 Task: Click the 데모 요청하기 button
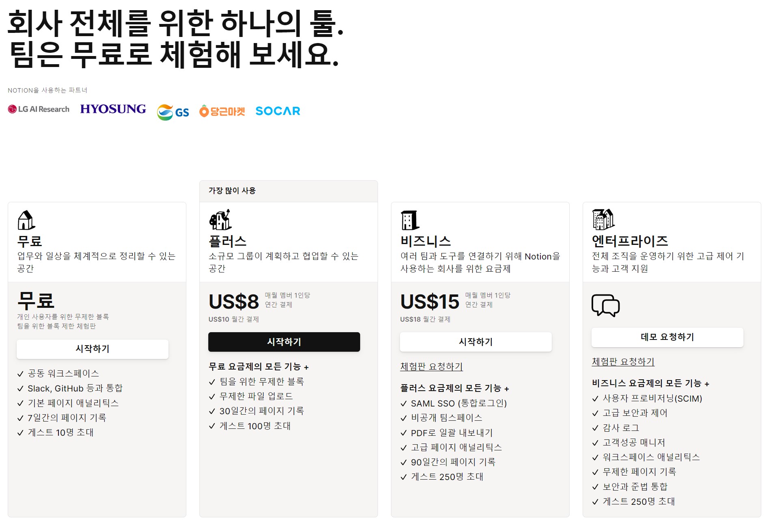point(667,337)
